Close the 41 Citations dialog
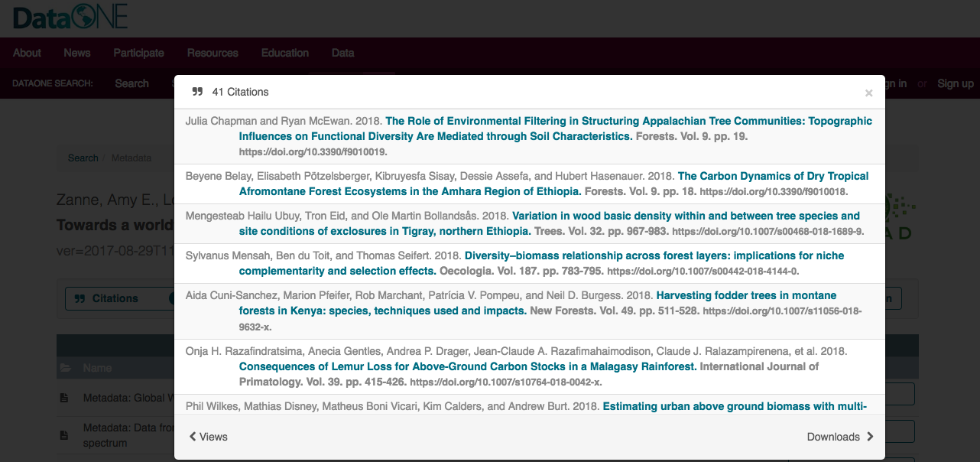This screenshot has width=980, height=462. coord(868,93)
